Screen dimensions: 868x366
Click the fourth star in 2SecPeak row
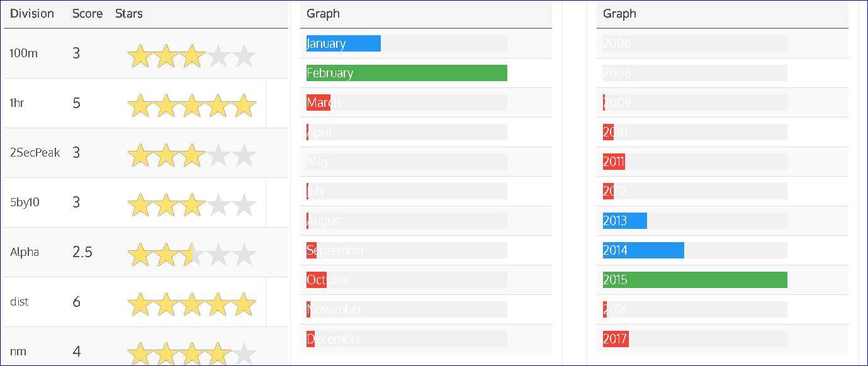[218, 155]
